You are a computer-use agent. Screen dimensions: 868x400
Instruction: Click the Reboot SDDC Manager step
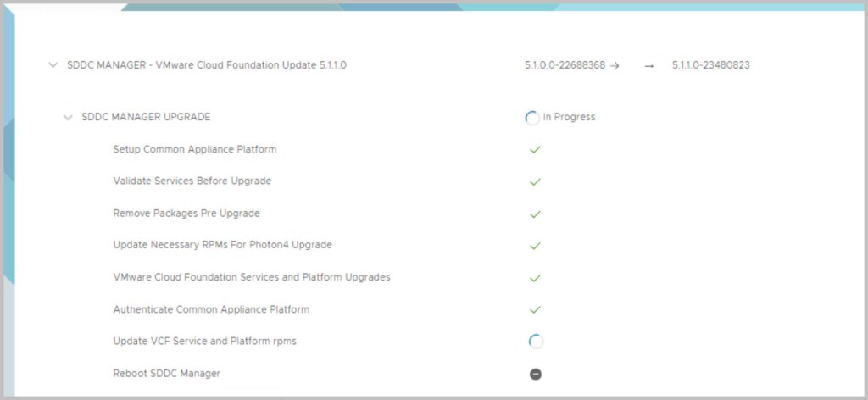click(x=166, y=374)
